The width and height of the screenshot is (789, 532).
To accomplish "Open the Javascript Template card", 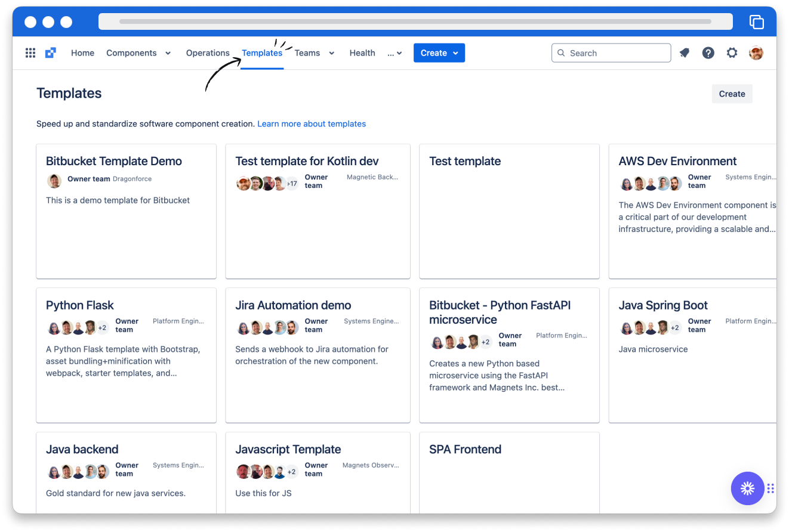I will [x=288, y=450].
